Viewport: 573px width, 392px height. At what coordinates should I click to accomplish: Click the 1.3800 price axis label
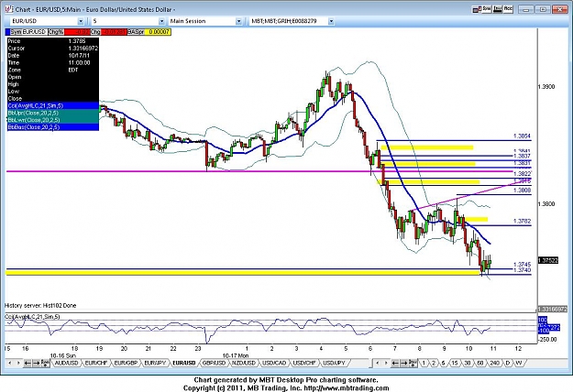click(546, 204)
